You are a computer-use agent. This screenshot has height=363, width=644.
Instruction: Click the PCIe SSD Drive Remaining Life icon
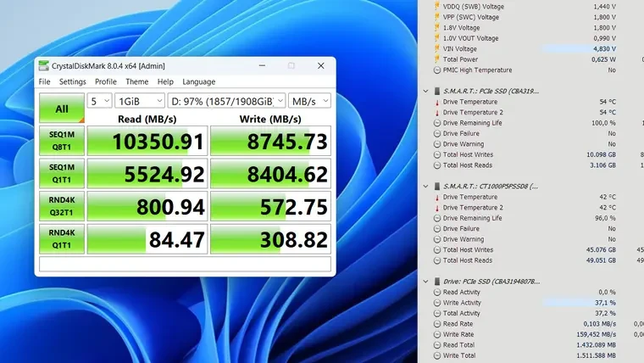tap(437, 123)
